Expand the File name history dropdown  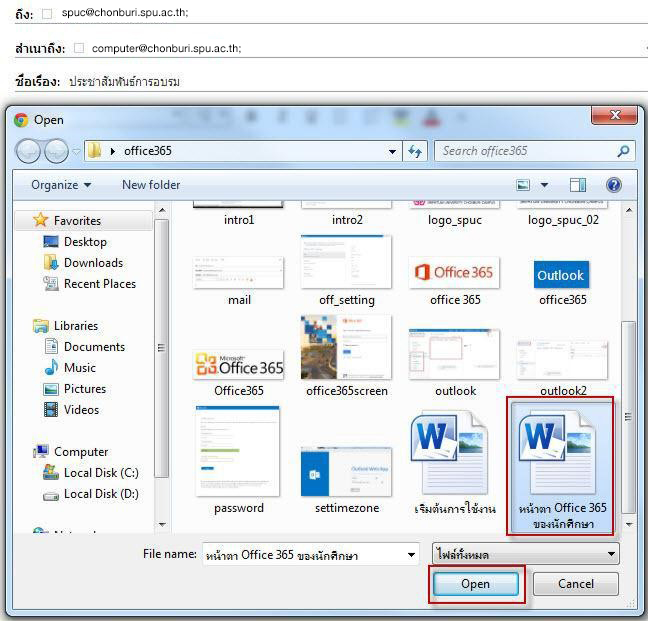411,555
